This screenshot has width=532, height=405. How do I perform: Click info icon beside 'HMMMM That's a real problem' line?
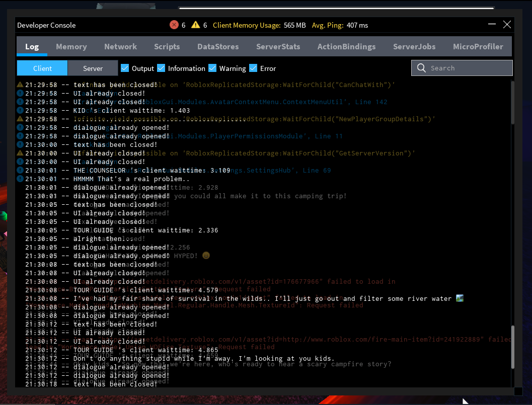20,179
